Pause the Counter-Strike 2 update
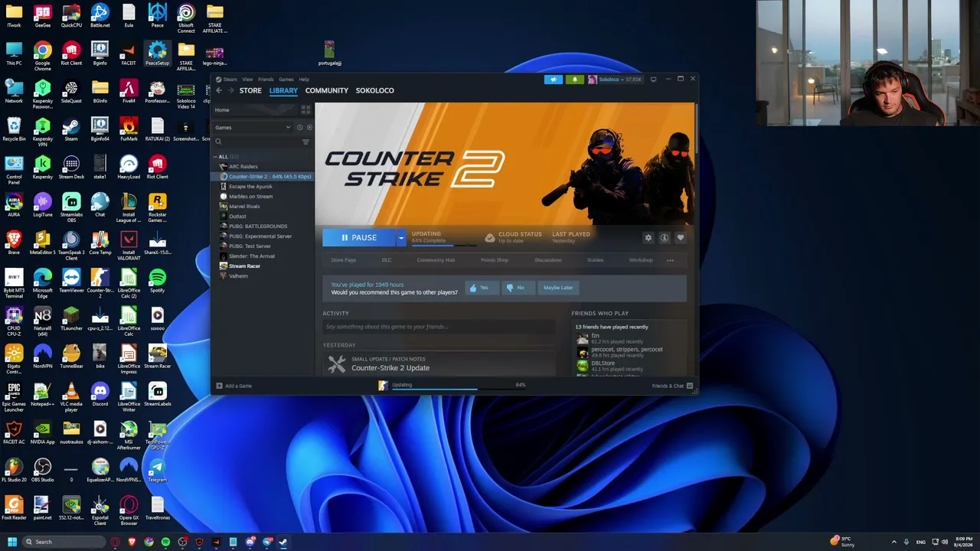 359,238
